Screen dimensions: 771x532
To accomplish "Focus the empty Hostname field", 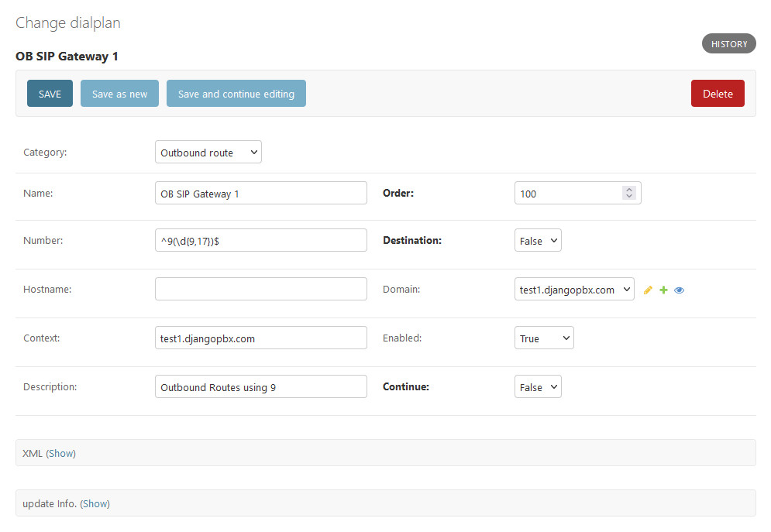I will click(x=260, y=289).
